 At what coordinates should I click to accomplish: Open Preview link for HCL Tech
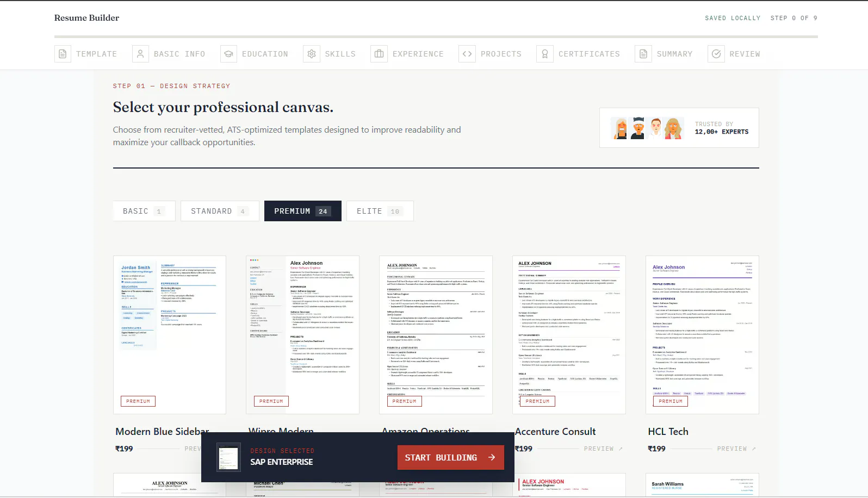[736, 449]
